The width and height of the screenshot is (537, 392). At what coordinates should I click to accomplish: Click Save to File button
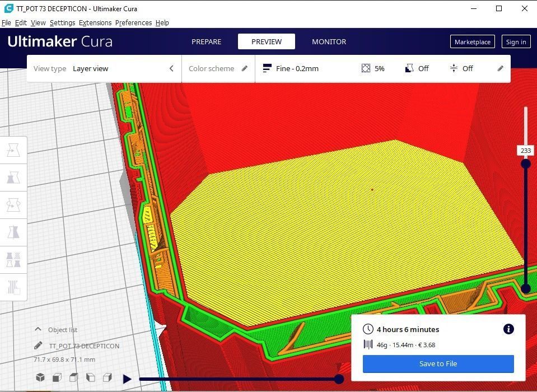[x=438, y=363]
